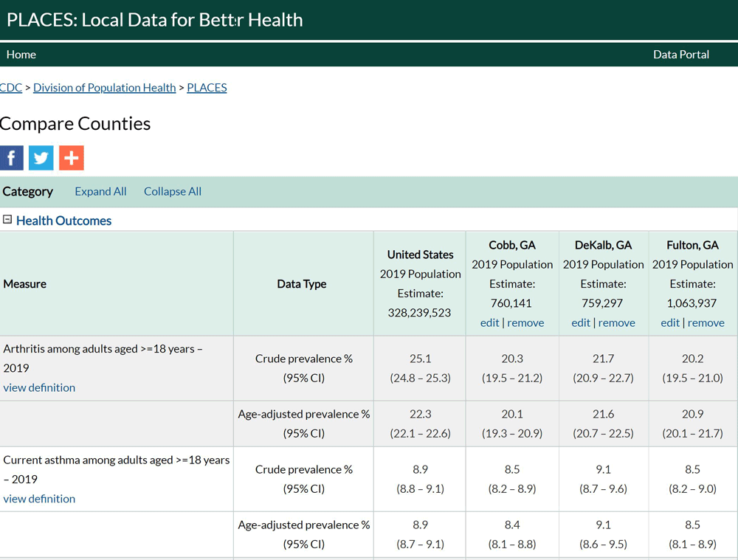This screenshot has height=560, width=738.
Task: Open the Division of Population Health breadcrumb
Action: point(104,87)
